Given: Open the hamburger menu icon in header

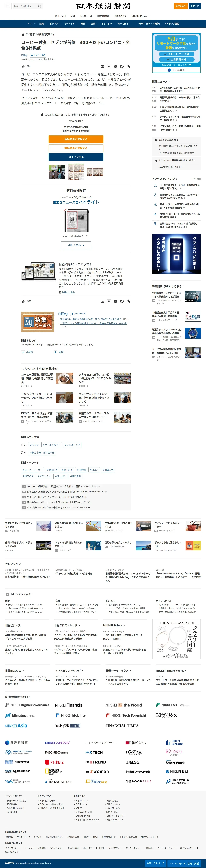Looking at the screenshot, I should point(8,6).
